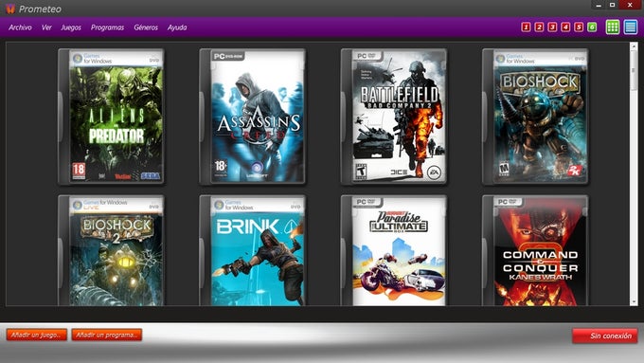Expand the Programas menu
The height and width of the screenshot is (363, 644).
pos(107,27)
